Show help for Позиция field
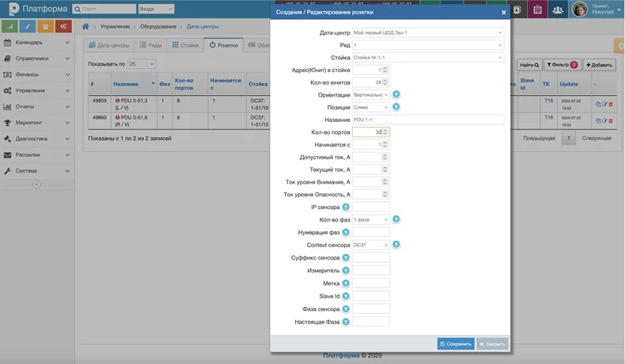Screen dimensions: 625x364 click(x=396, y=107)
